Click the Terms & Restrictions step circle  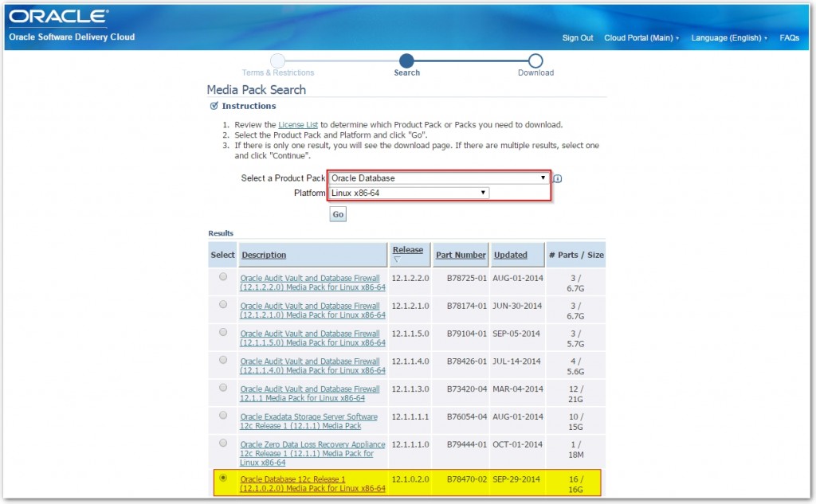pos(277,60)
